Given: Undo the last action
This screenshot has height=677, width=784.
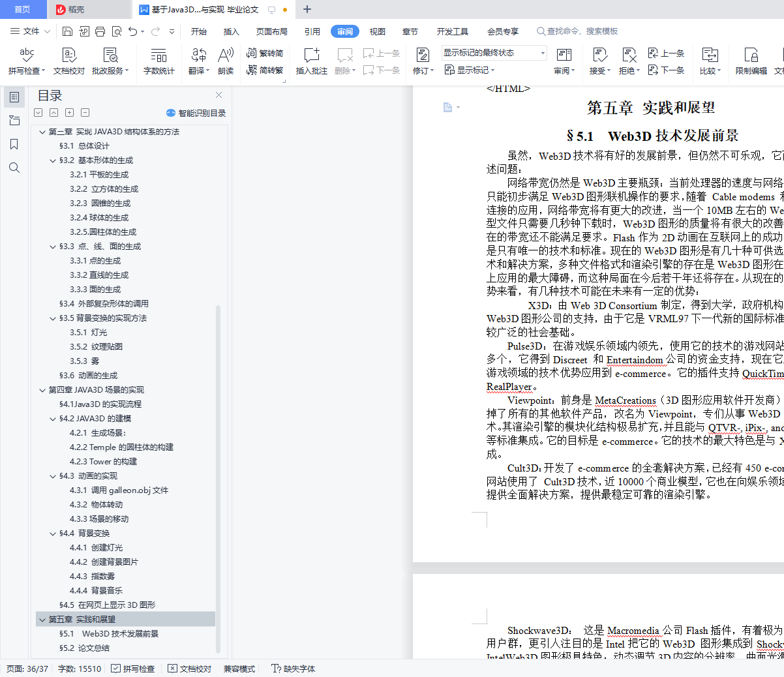Looking at the screenshot, I should coord(133,31).
